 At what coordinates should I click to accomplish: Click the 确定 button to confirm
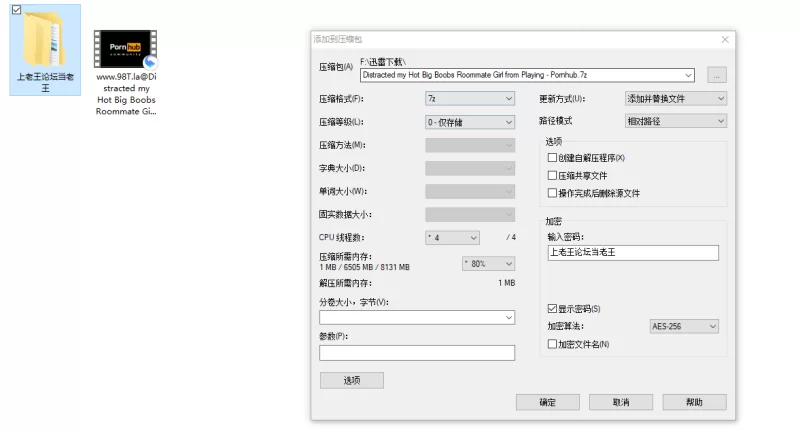pyautogui.click(x=547, y=402)
